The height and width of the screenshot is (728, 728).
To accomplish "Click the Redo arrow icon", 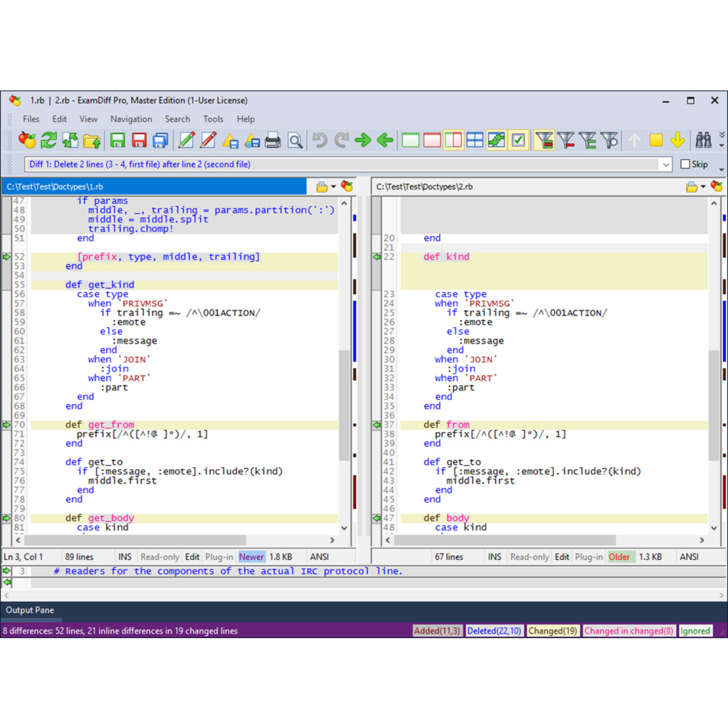I will pyautogui.click(x=342, y=140).
